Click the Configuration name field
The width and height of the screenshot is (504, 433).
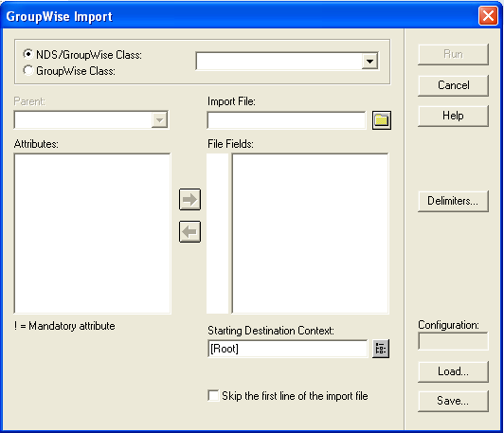(x=453, y=341)
